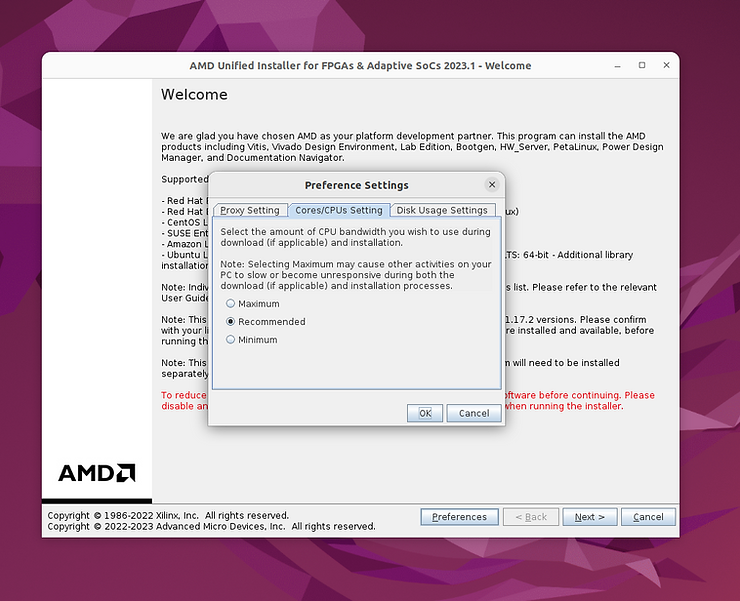
Task: Click the 'Select the amount of CPU bandwidth' text
Action: click(x=355, y=237)
